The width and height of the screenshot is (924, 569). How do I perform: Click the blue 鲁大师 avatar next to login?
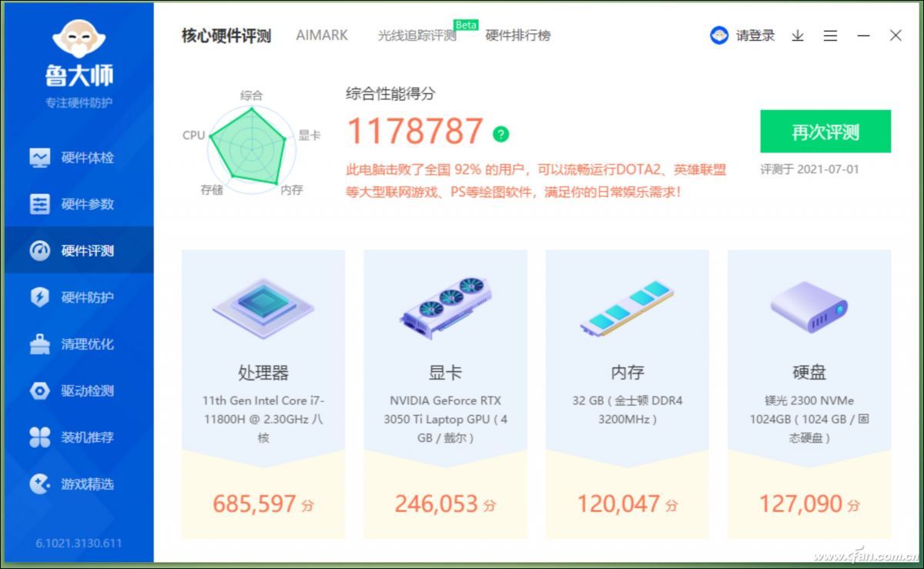pos(719,35)
